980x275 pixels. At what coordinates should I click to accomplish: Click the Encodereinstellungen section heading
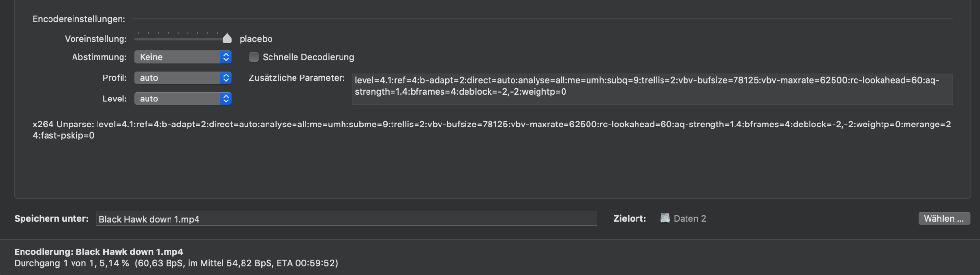pos(79,19)
